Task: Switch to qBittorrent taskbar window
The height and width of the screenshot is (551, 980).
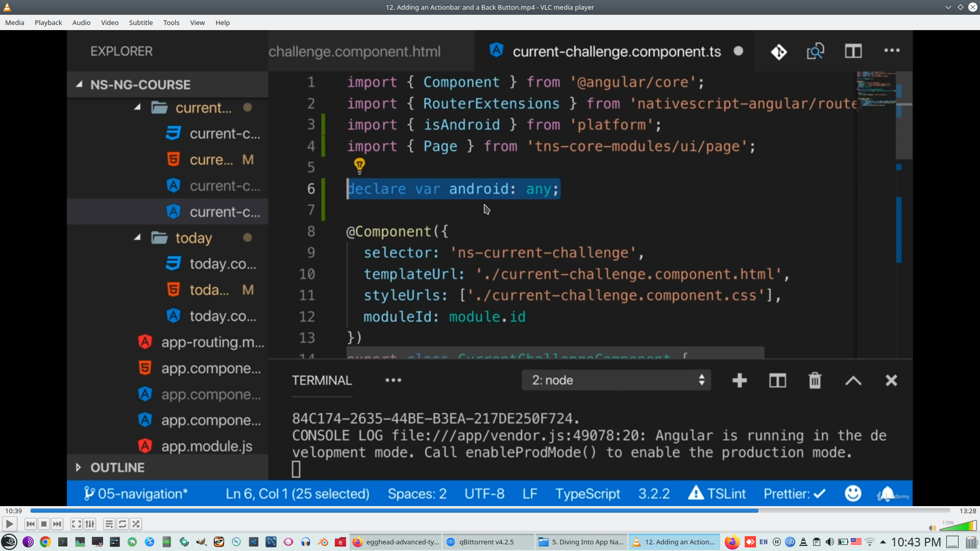Action: tap(487, 542)
